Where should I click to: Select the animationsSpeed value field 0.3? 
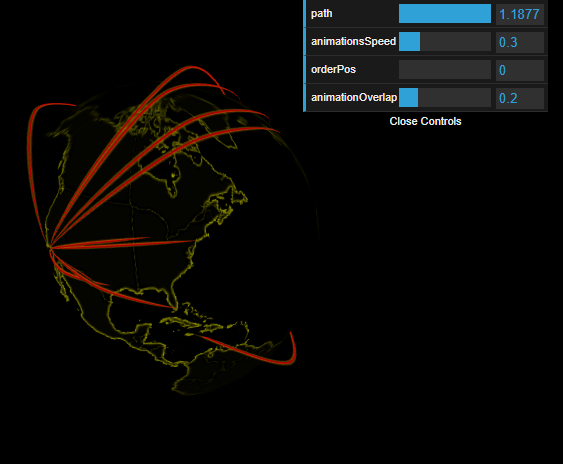click(520, 42)
